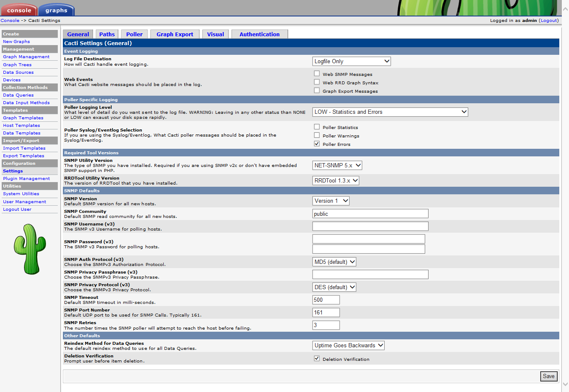Open Data Sources in sidebar
Screen dimensions: 569x392
click(x=18, y=72)
